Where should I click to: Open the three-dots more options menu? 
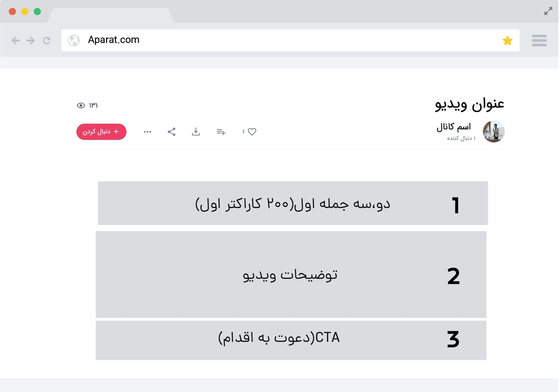[147, 132]
